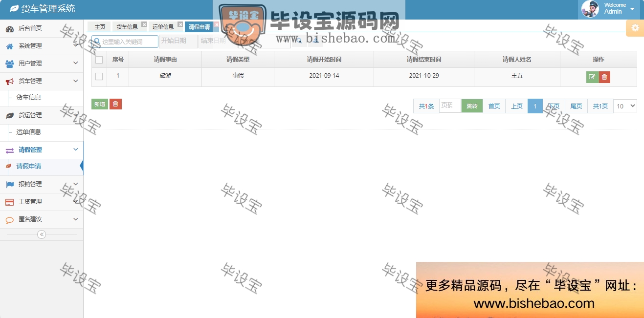Click the Admin avatar picture
Screen dimensions: 644x318
tap(590, 9)
